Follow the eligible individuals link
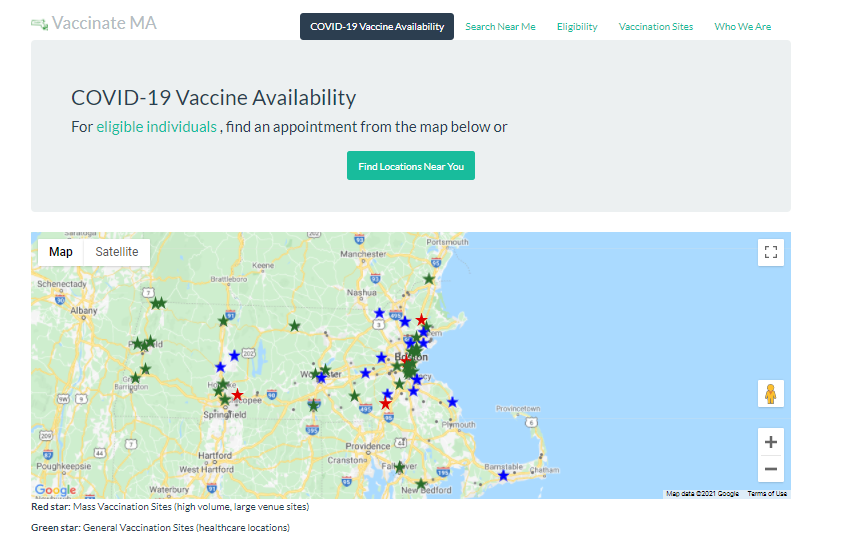Screen dimensions: 853x543 (156, 127)
